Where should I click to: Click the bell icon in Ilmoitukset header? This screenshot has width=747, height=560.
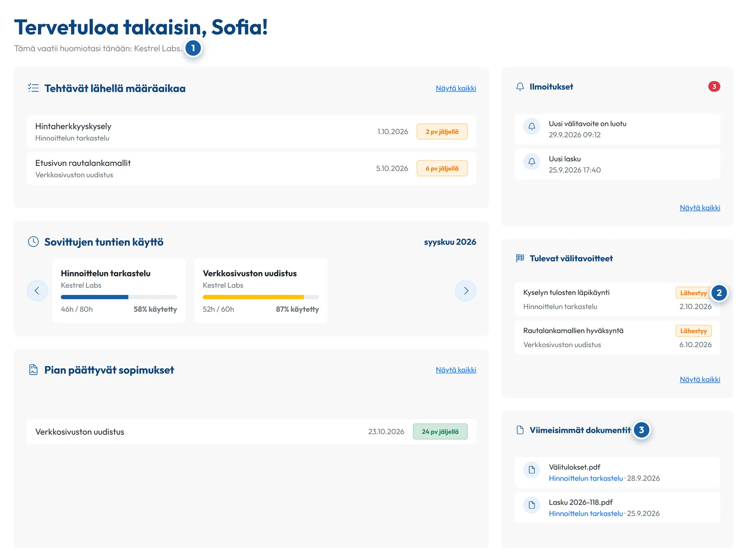[520, 87]
